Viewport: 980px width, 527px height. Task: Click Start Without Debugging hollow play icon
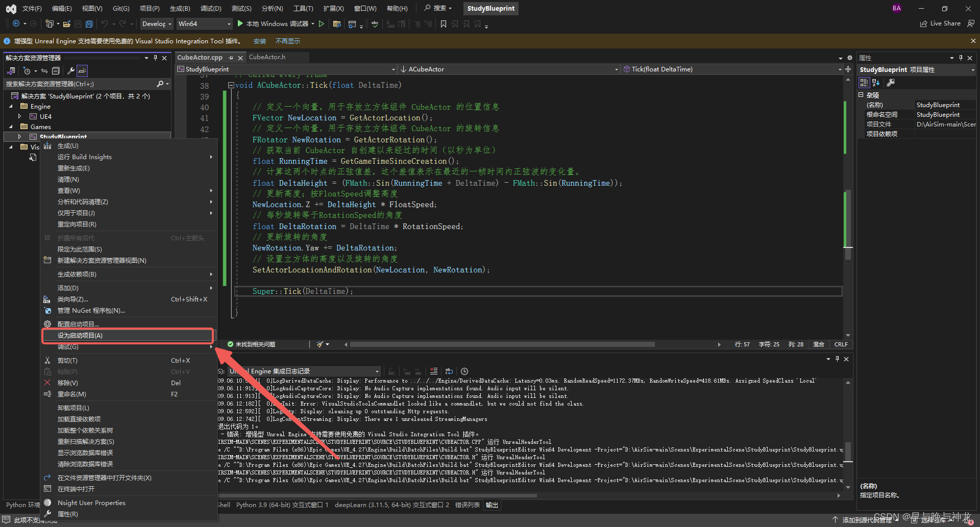322,23
